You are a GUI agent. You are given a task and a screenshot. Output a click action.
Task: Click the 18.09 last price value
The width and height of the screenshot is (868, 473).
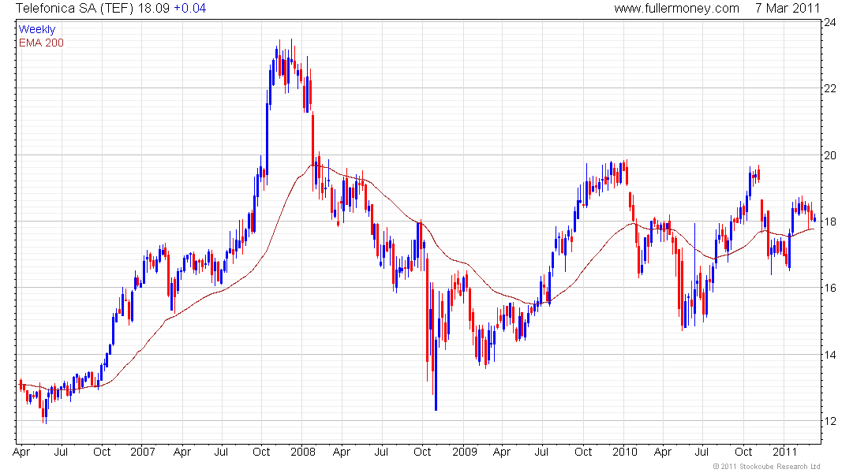tap(154, 9)
